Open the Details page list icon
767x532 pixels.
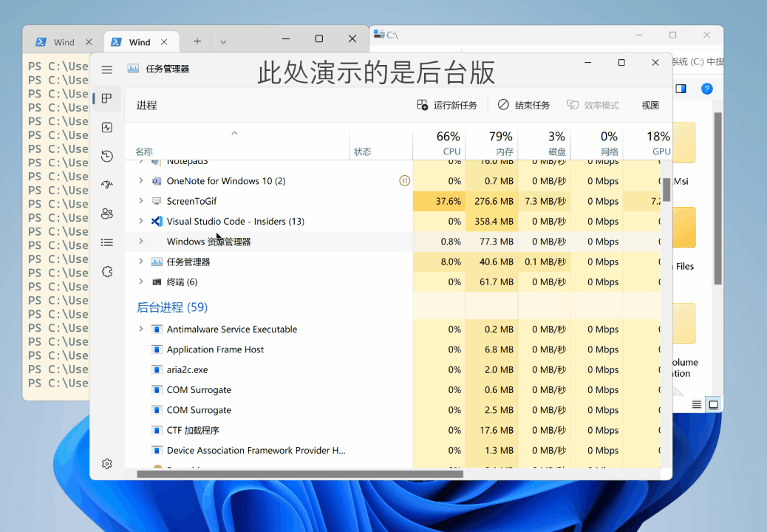106,242
